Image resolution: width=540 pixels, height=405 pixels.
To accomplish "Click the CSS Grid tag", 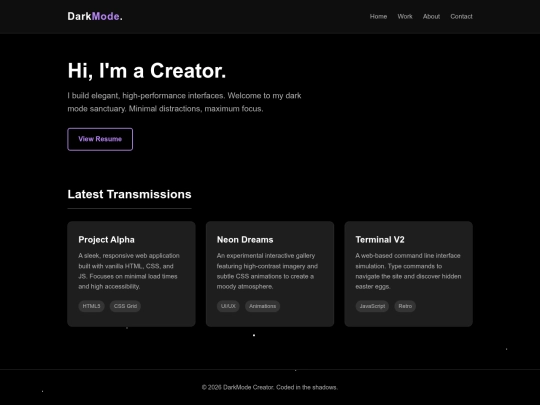I will [x=125, y=306].
